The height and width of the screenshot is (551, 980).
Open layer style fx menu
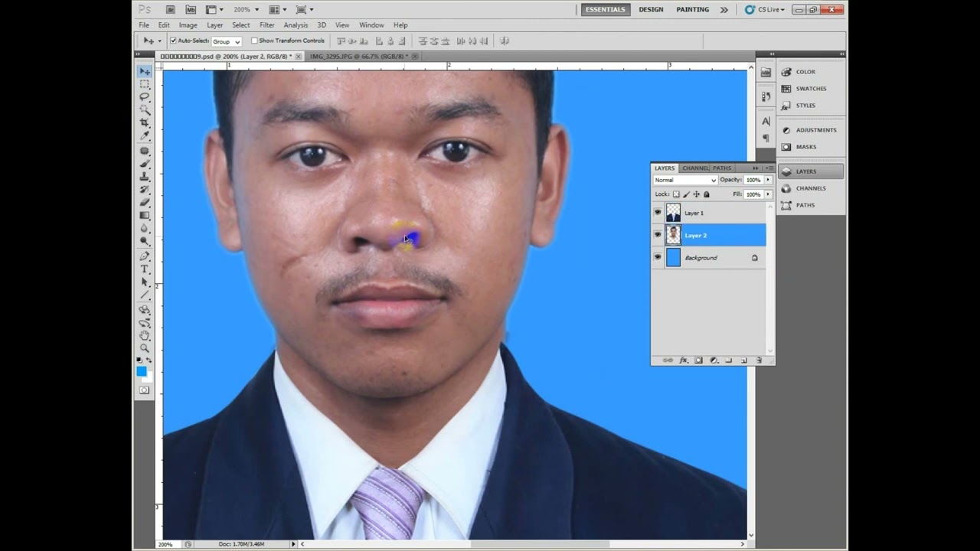coord(683,360)
